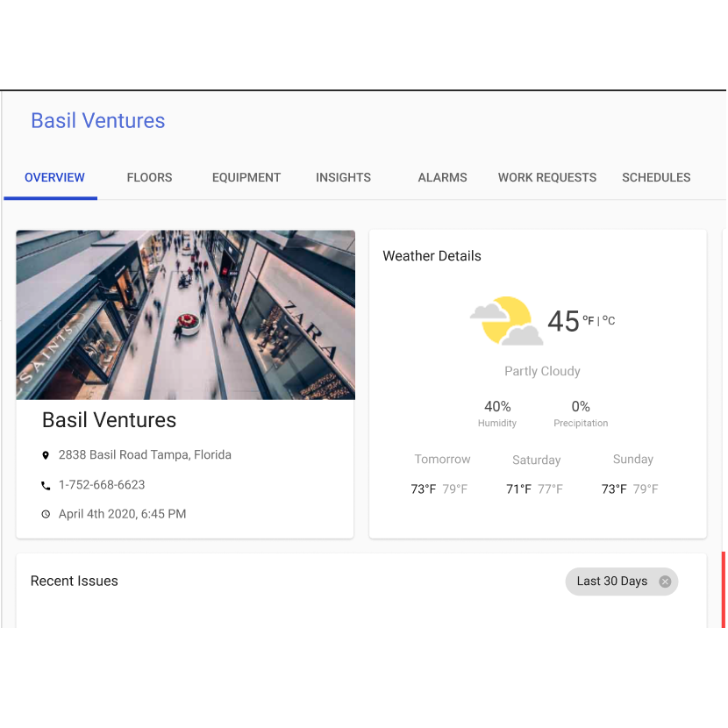
Task: Click the Last 30 Days chip
Action: coord(621,582)
